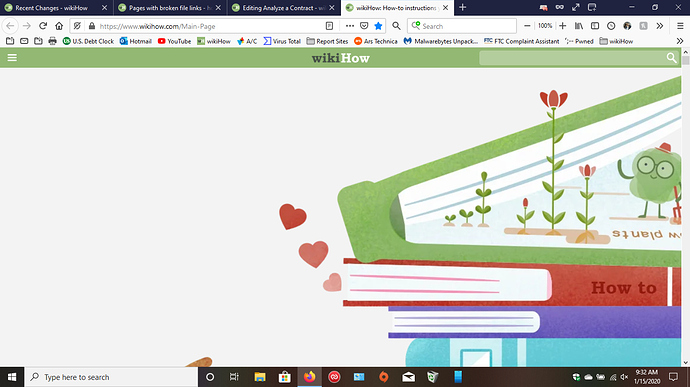
Task: Open history clock icon in toolbar
Action: click(611, 26)
